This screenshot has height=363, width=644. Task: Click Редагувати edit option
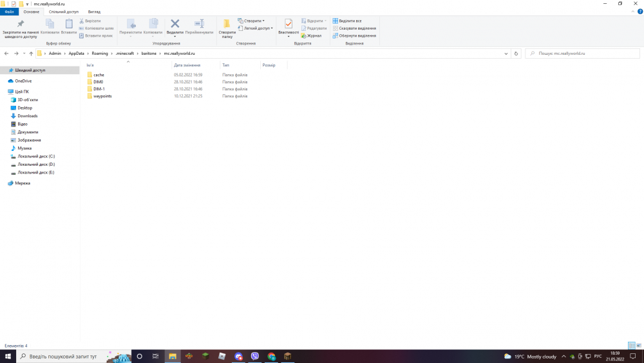coord(314,28)
